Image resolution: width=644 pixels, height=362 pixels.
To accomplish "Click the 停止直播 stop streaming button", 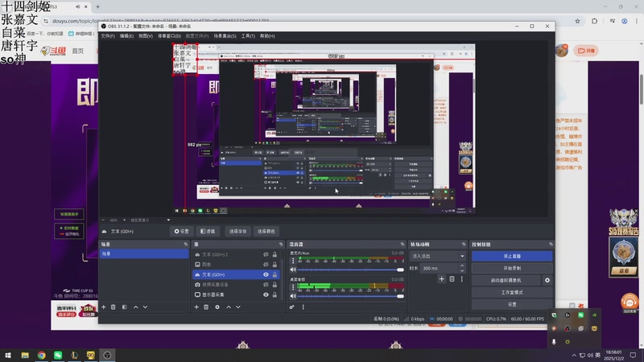I will click(512, 256).
